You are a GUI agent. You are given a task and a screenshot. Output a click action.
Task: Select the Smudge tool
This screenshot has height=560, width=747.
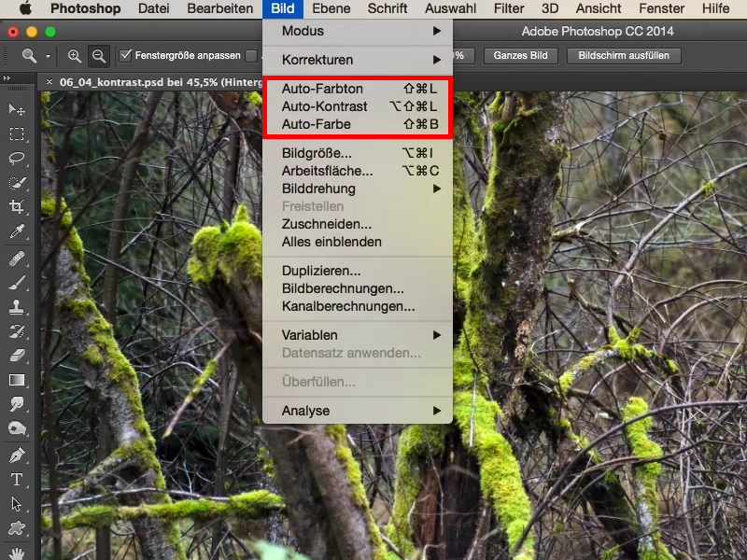tap(17, 404)
